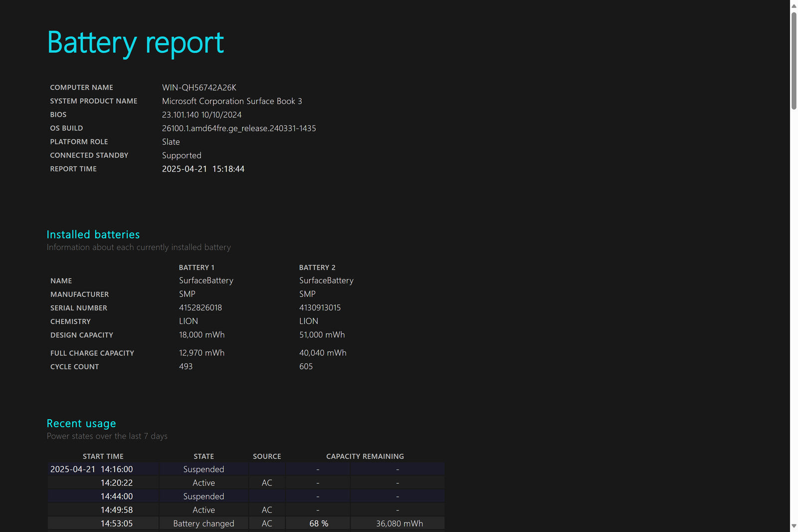Click the cycle count value 605

click(306, 366)
